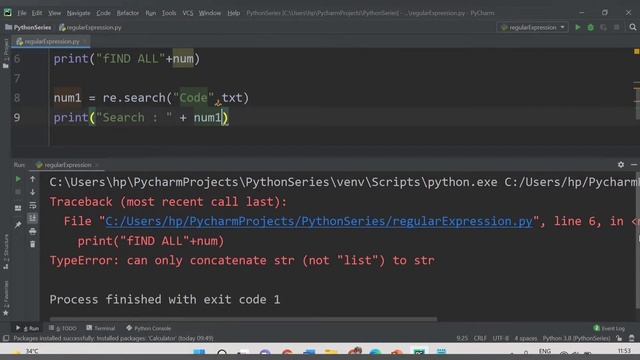Image resolution: width=640 pixels, height=360 pixels.
Task: Click the 9:25 caret position indicator
Action: click(462, 338)
